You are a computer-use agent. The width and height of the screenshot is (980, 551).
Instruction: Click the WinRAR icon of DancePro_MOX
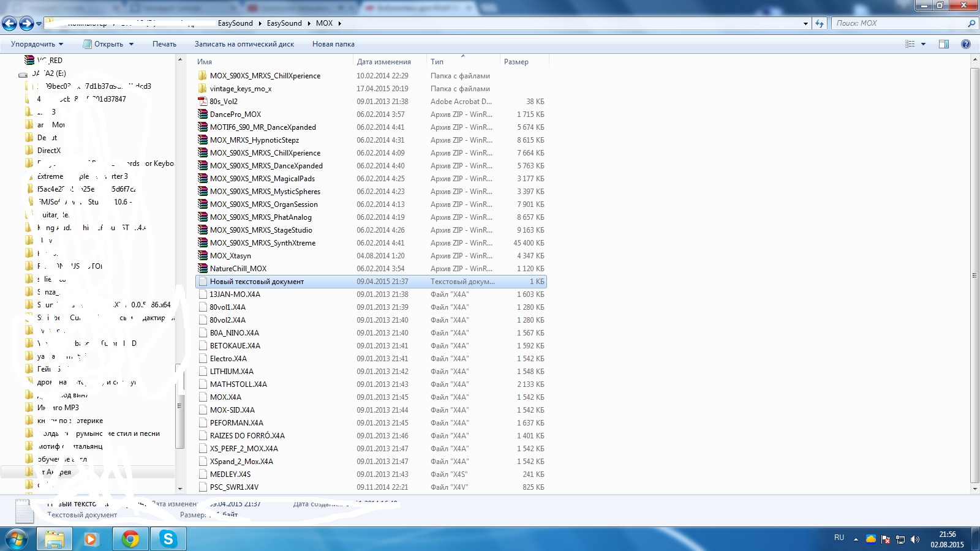(203, 114)
